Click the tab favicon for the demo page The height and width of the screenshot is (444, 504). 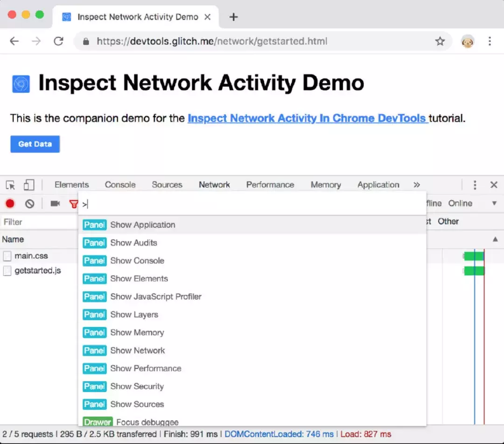click(67, 17)
